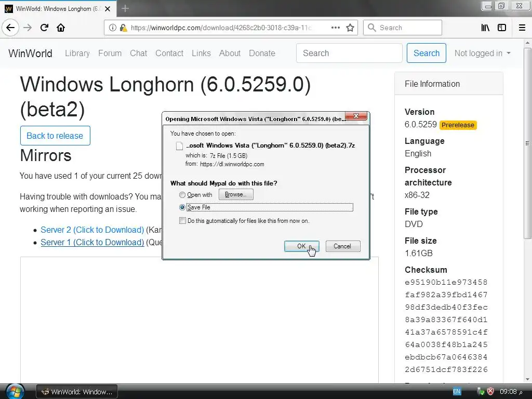Image resolution: width=532 pixels, height=399 pixels.
Task: Open Donate in the WinWorld navbar
Action: (262, 54)
